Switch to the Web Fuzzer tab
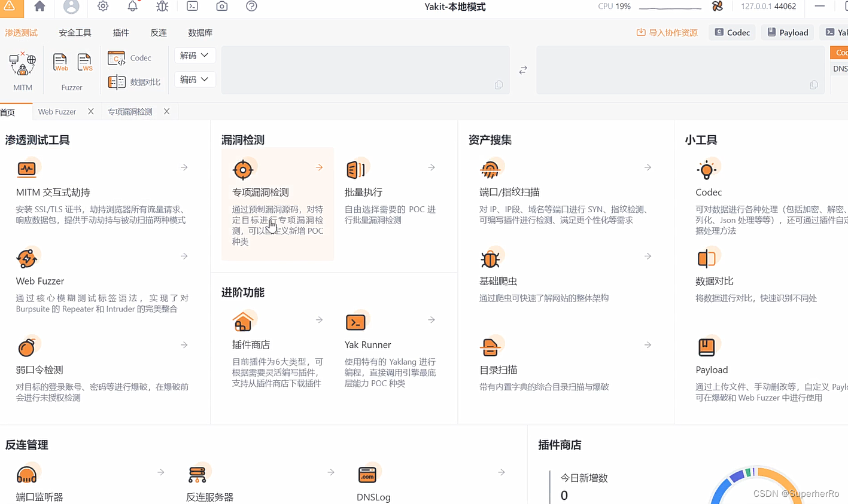The height and width of the screenshot is (504, 848). (x=57, y=112)
